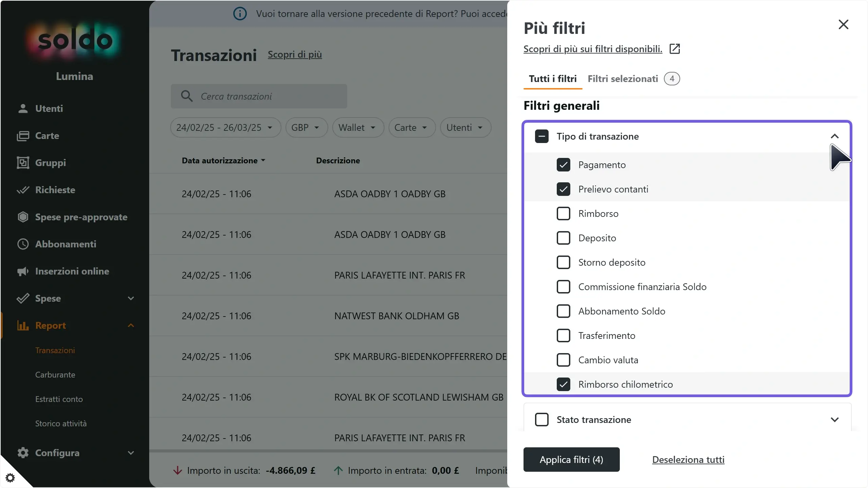Expand the Configura sidebar menu chevron

[x=131, y=453]
